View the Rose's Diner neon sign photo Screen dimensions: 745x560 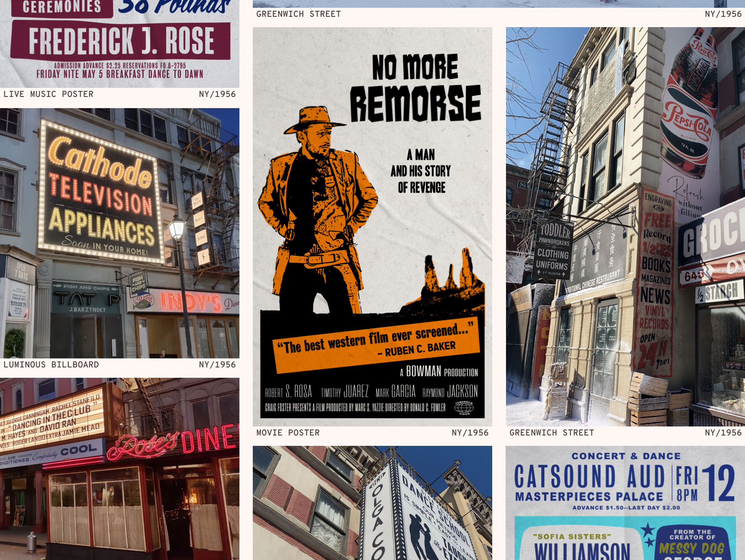point(120,469)
